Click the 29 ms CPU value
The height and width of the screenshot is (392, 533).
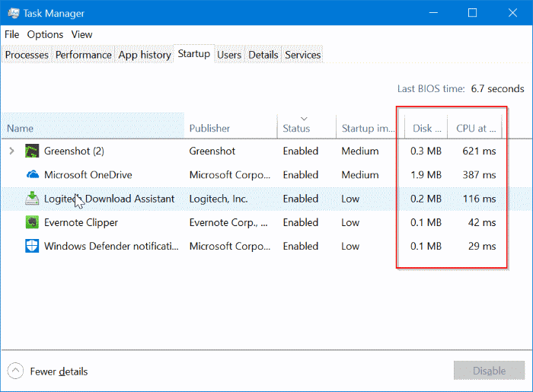pos(482,246)
